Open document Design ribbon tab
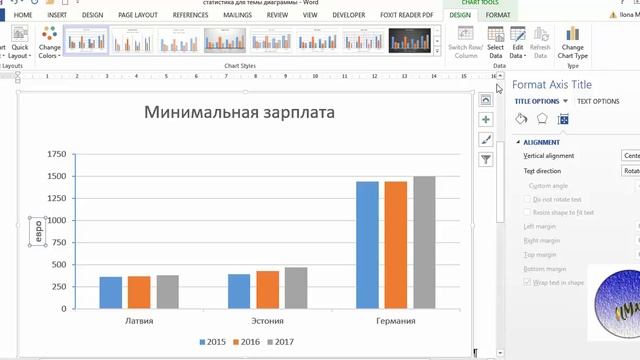The height and width of the screenshot is (360, 640). [92, 15]
